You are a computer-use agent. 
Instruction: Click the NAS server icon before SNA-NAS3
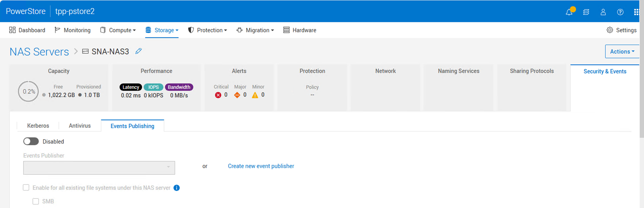click(85, 51)
